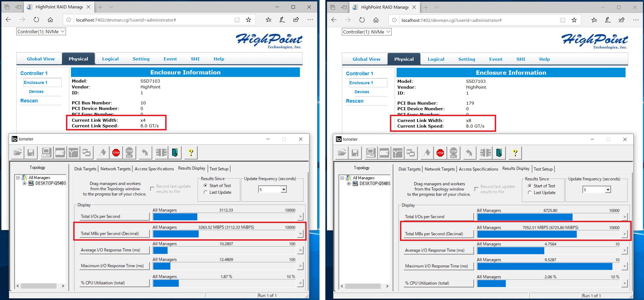The image size is (644, 300).
Task: Click the 1.87 % CPU utilization progress bar
Action: 224,283
